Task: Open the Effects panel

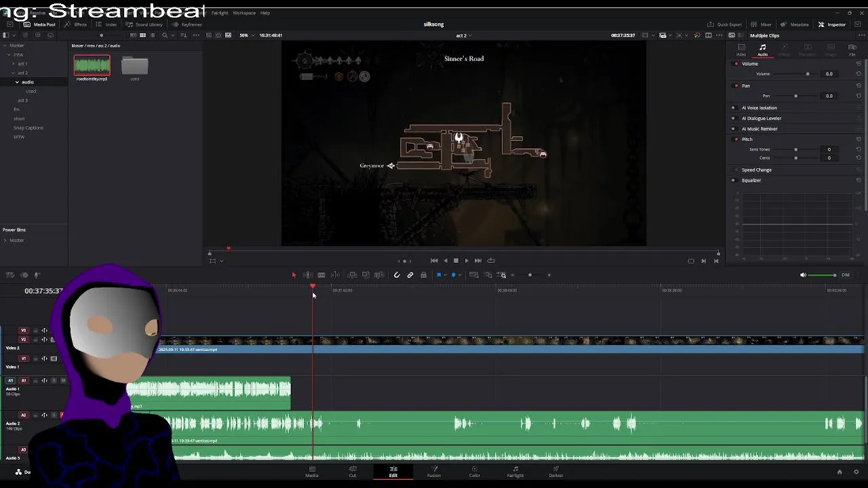Action: pyautogui.click(x=76, y=24)
